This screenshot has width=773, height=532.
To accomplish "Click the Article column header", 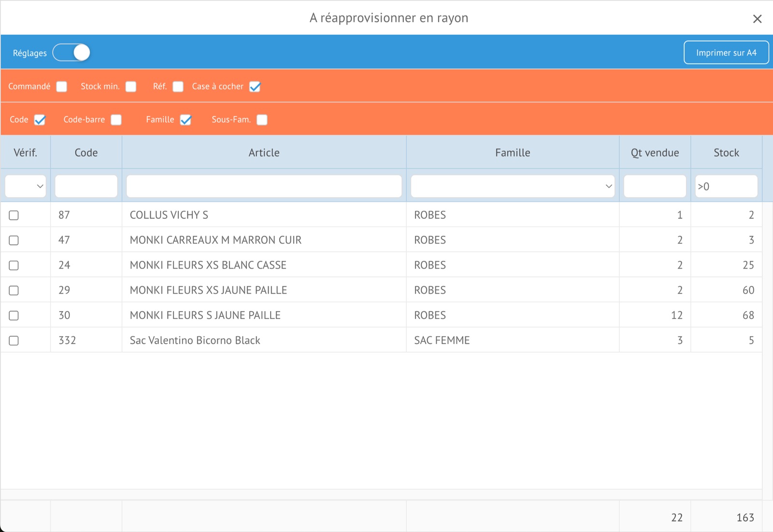I will (x=264, y=153).
